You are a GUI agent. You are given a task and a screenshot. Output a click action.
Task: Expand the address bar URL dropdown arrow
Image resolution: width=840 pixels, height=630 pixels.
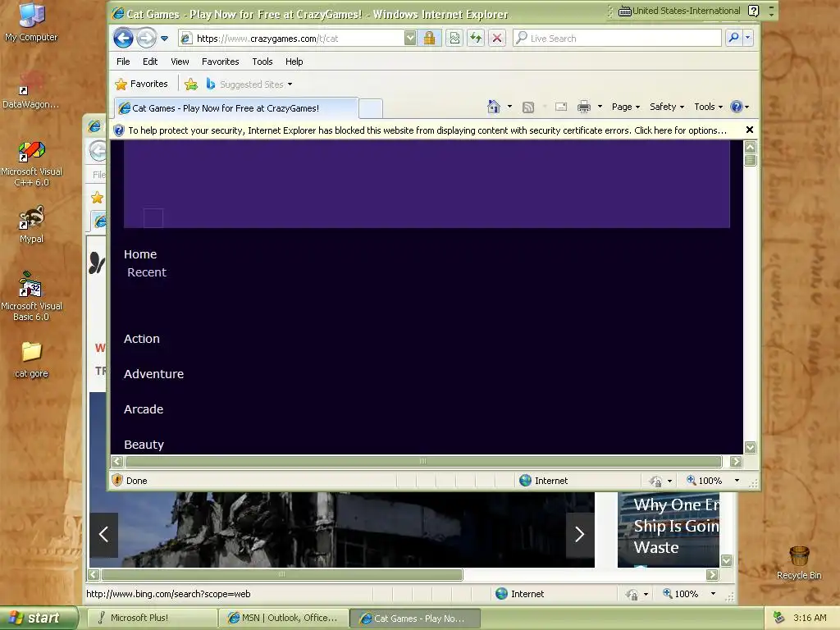410,38
